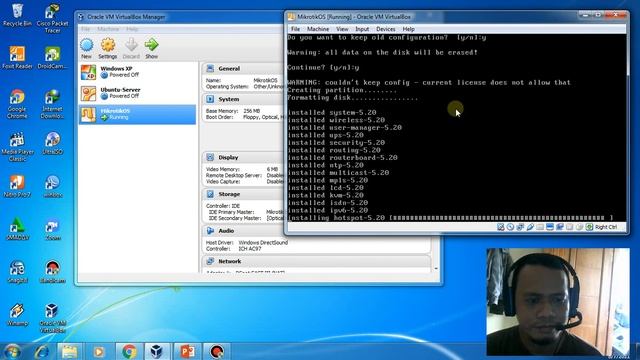Image resolution: width=640 pixels, height=360 pixels.
Task: Open Recycle Bin desktop icon
Action: tap(17, 15)
